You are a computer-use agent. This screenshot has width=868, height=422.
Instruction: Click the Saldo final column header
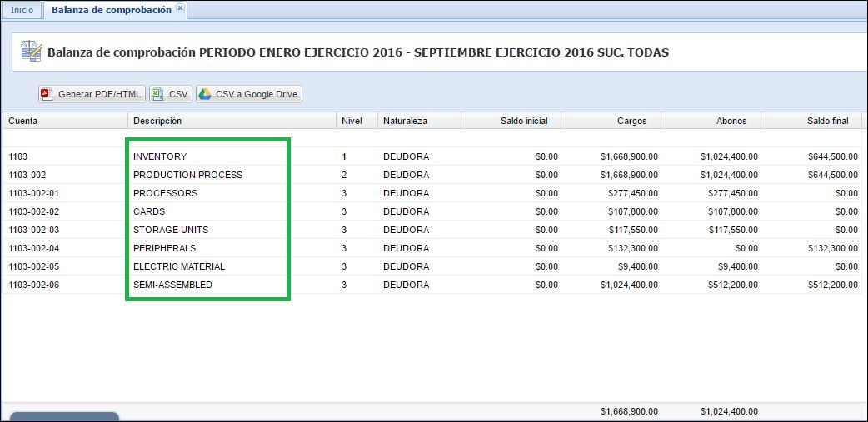click(x=811, y=121)
